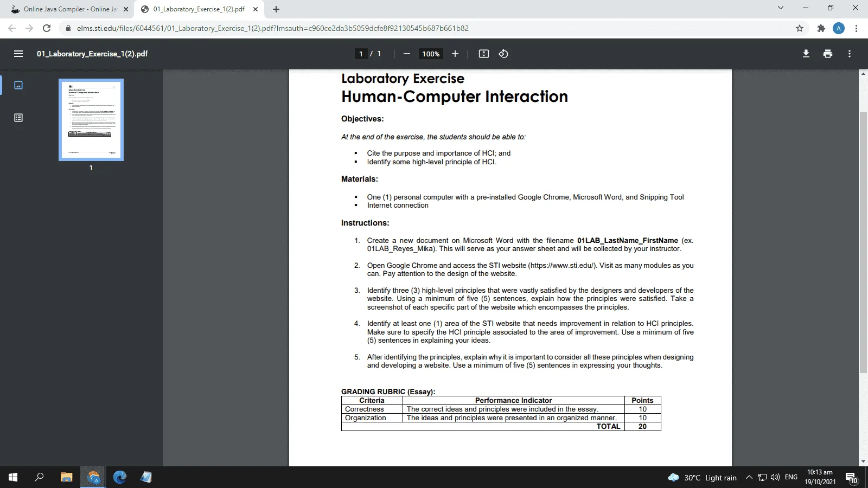Screen dimensions: 868x488
Task: Go forward in browser history
Action: coord(29,28)
